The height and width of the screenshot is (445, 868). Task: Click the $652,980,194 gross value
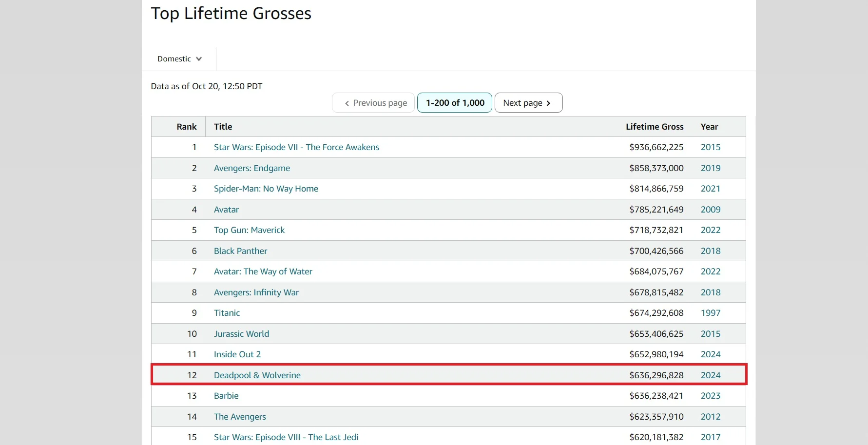[656, 354]
